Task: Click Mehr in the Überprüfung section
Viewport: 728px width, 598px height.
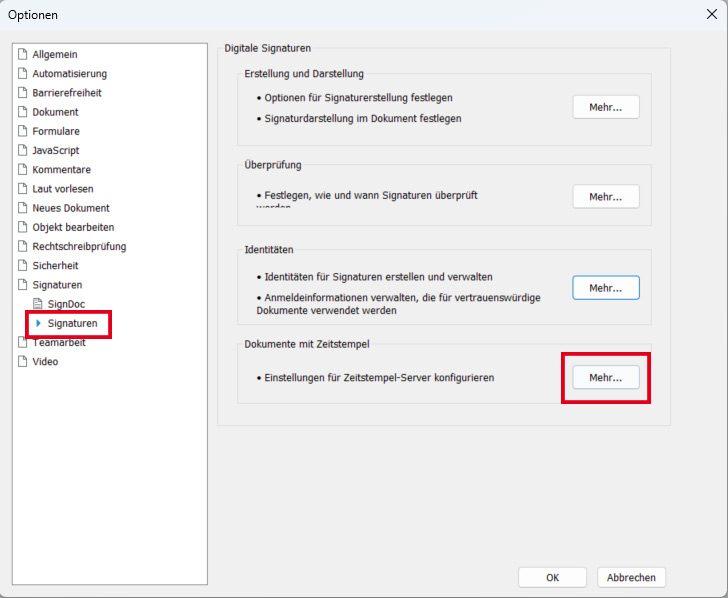Action: coord(605,197)
